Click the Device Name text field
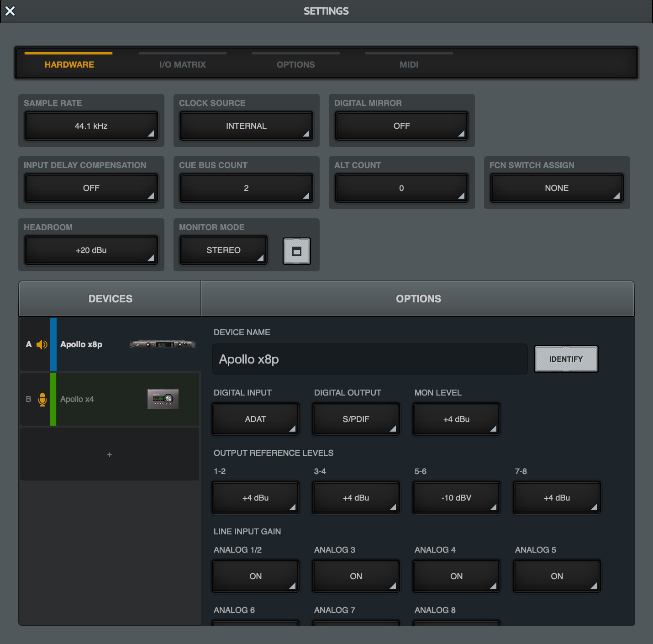653x644 pixels. tap(369, 359)
